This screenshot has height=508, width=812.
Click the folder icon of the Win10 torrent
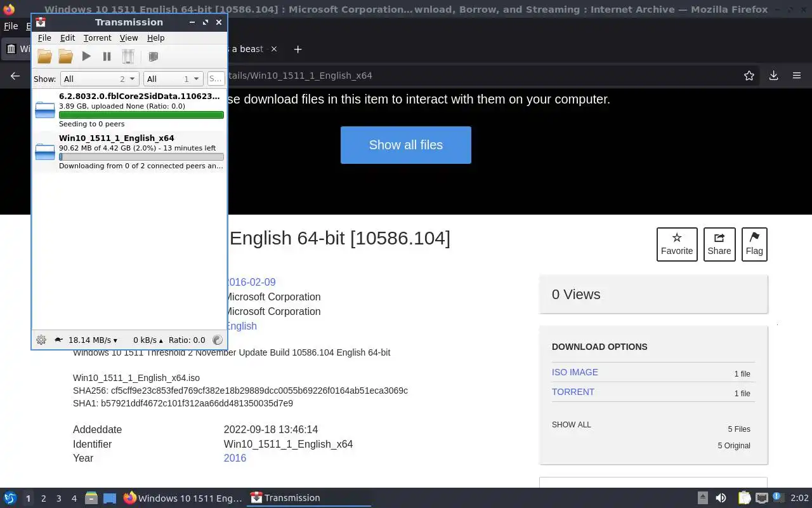pyautogui.click(x=45, y=152)
